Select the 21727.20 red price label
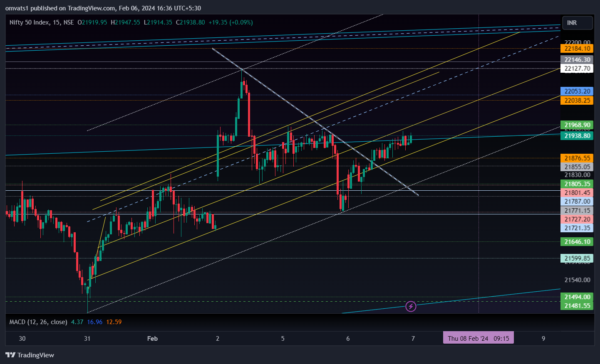 click(x=577, y=219)
